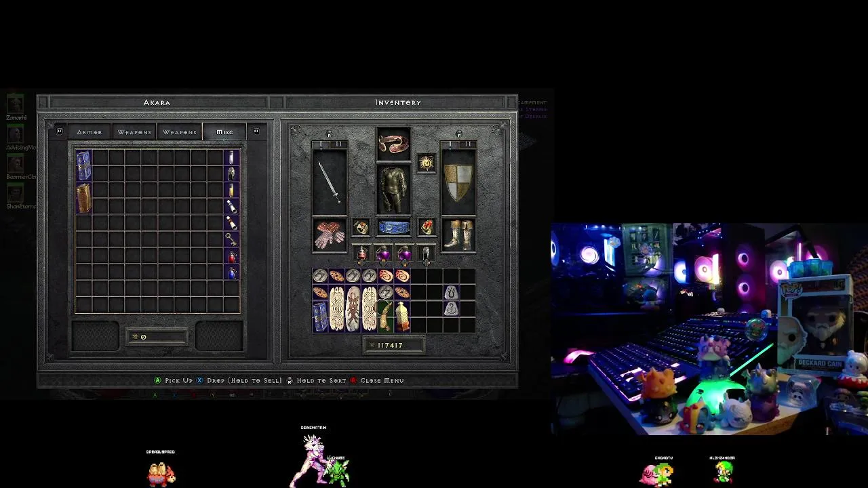Click the Close Menu prompt
868x488 pixels.
pyautogui.click(x=377, y=381)
